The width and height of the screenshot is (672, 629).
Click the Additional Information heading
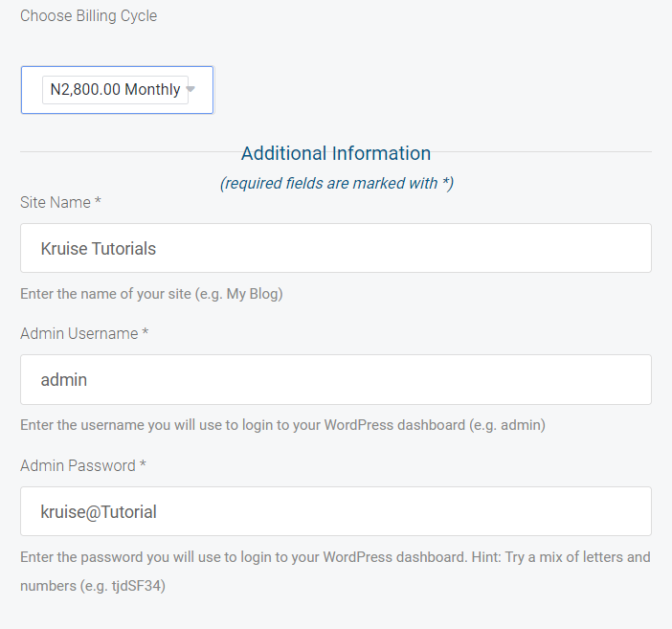pyautogui.click(x=335, y=153)
